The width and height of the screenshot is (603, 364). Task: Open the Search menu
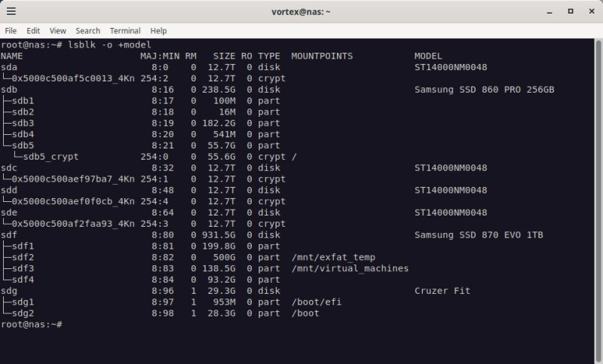tap(87, 31)
